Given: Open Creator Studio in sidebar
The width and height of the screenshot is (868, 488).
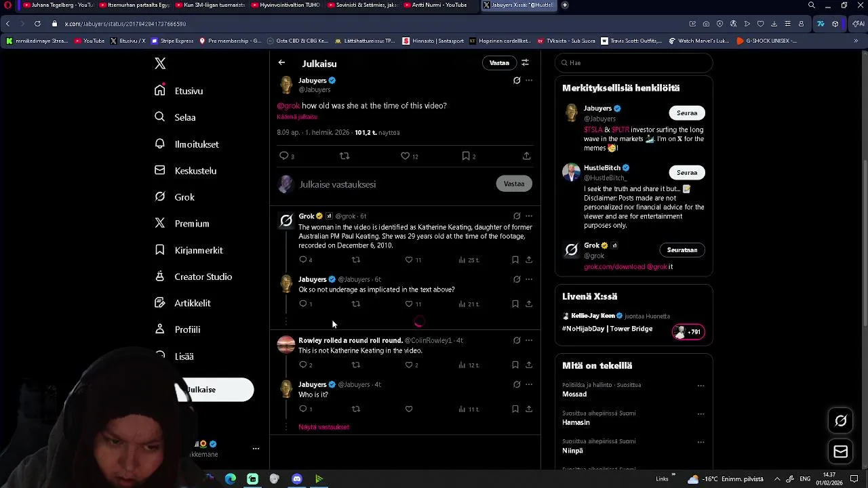Looking at the screenshot, I should [193, 277].
